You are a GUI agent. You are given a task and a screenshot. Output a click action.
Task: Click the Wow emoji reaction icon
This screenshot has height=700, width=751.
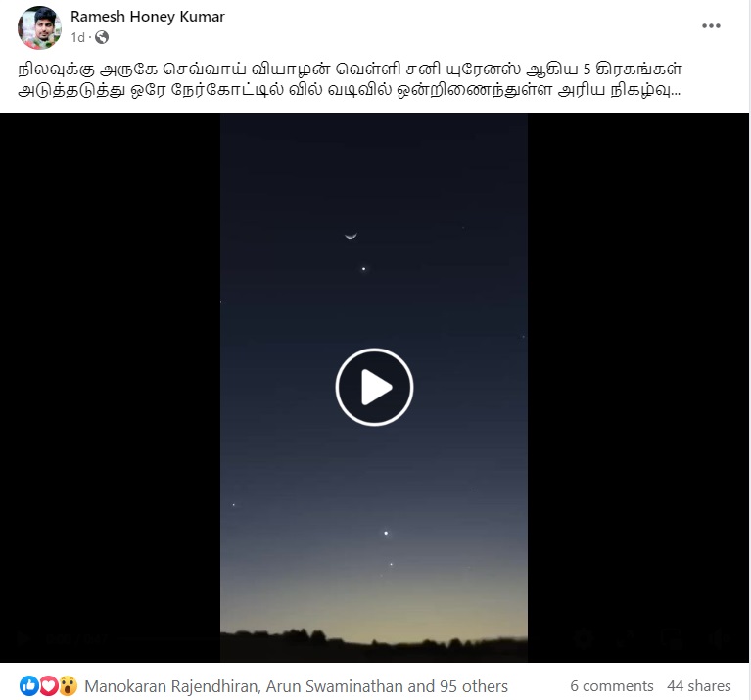click(x=68, y=685)
